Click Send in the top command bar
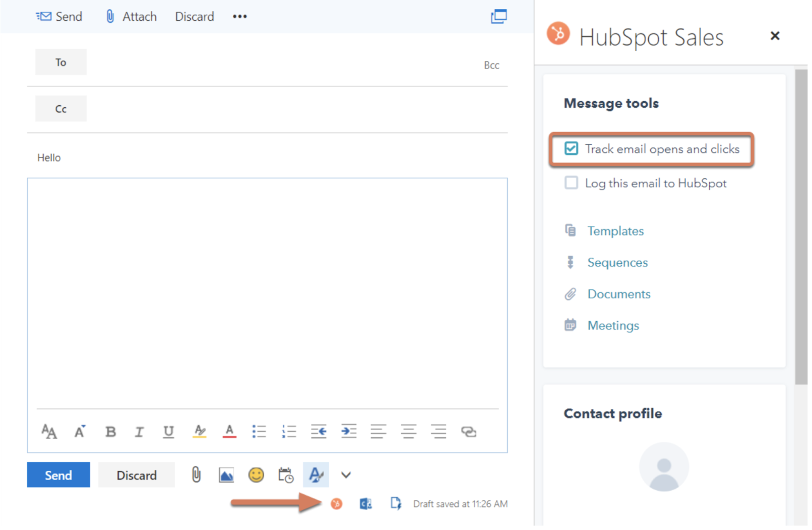Image resolution: width=812 pixels, height=530 pixels. point(59,17)
